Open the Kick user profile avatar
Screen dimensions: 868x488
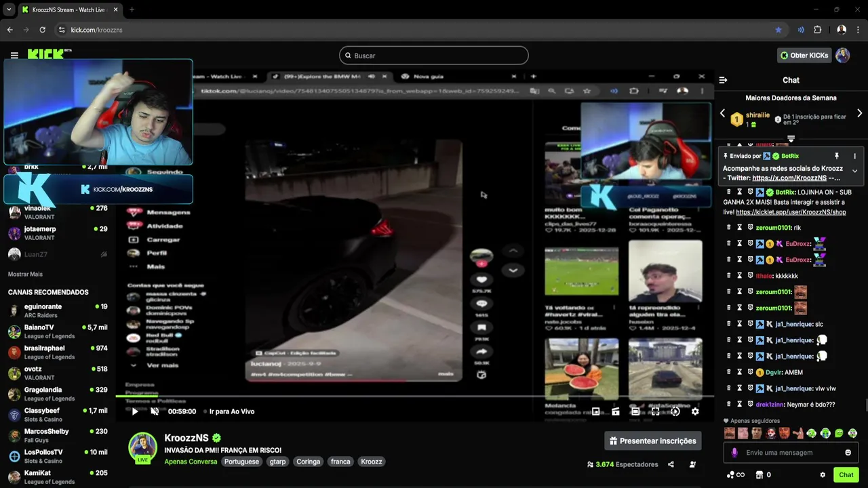pos(842,56)
